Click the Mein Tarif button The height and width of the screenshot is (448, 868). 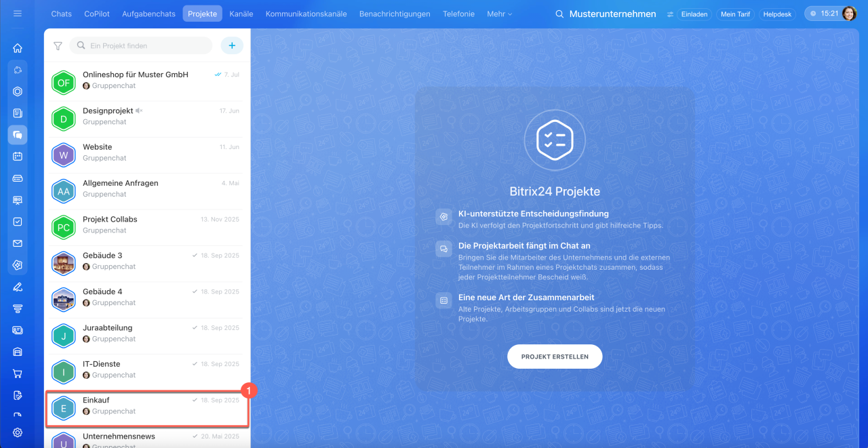(x=736, y=14)
